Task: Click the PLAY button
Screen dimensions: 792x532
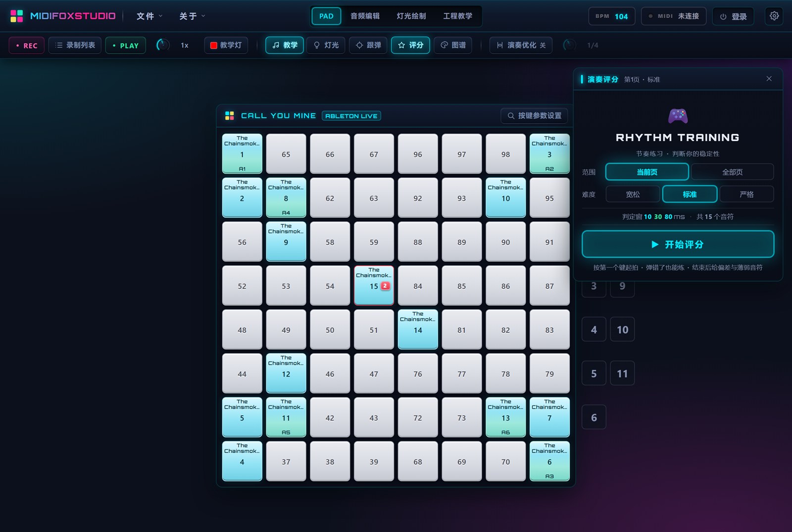Action: 125,45
